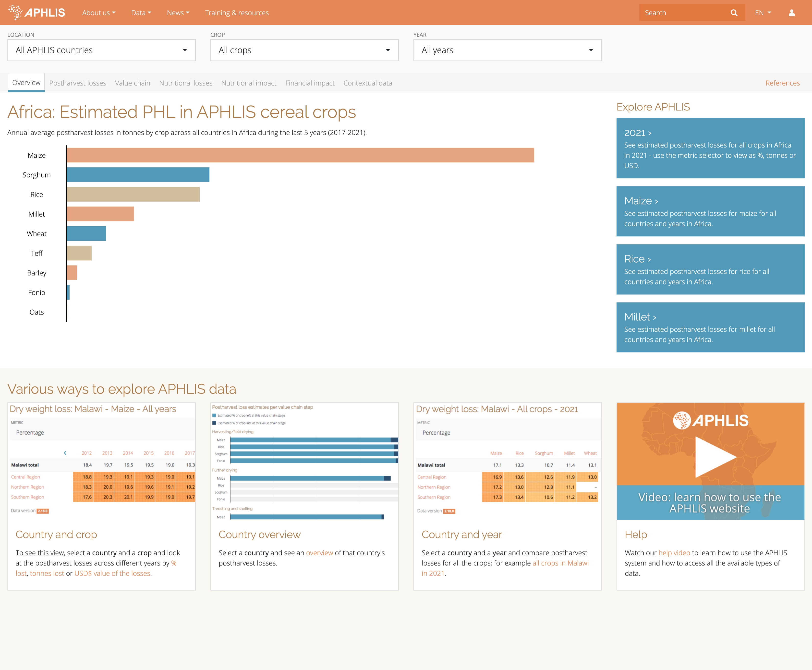This screenshot has width=812, height=670.
Task: Click the Millet bar in chart
Action: click(x=100, y=214)
